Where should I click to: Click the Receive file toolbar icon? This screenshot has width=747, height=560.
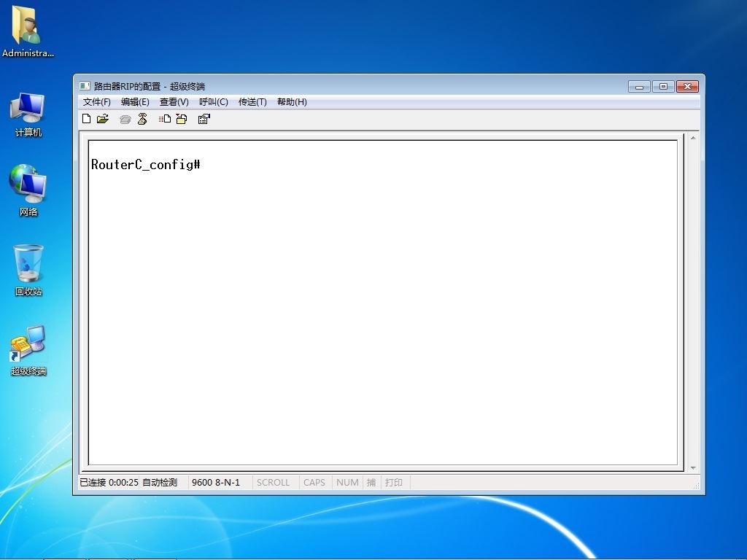(x=182, y=119)
